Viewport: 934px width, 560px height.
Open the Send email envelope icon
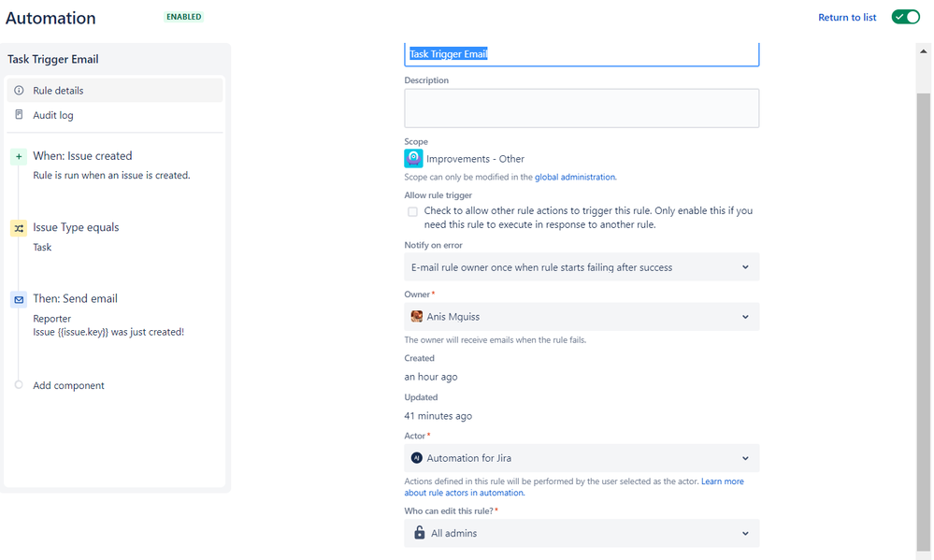point(19,300)
